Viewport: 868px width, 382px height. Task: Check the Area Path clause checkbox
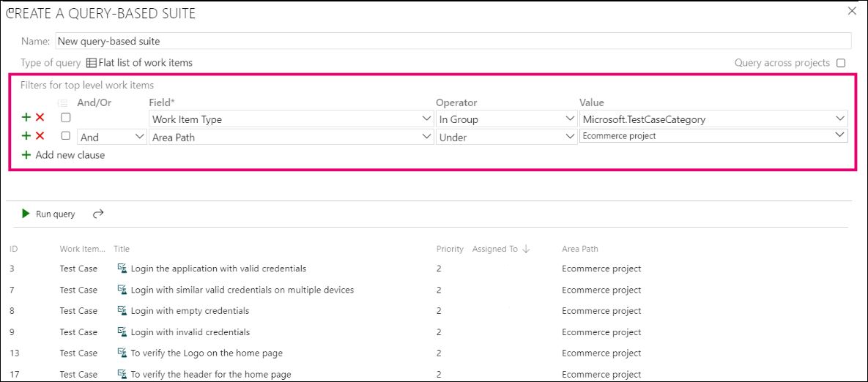[66, 136]
